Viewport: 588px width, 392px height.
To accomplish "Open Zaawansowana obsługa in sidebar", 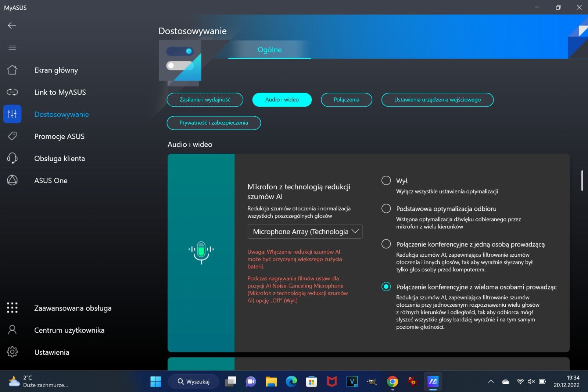I will tap(73, 308).
